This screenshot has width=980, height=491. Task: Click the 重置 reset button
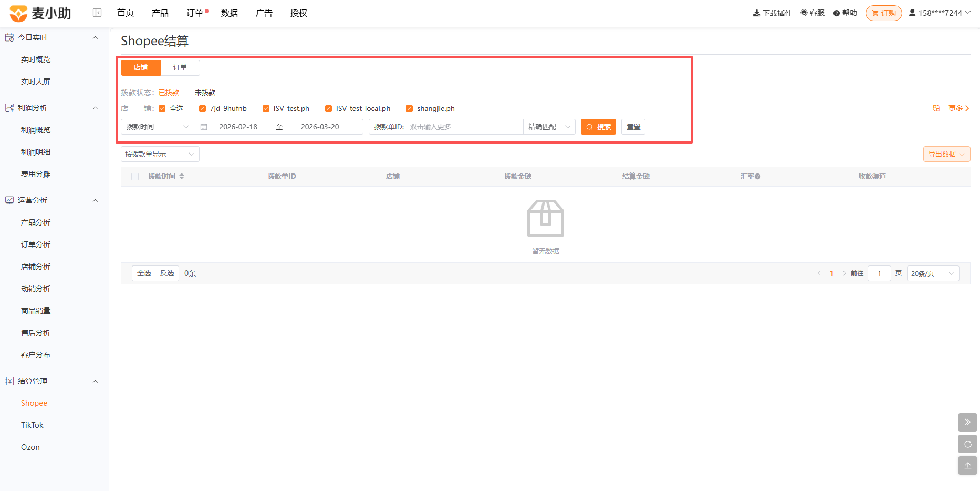(633, 127)
